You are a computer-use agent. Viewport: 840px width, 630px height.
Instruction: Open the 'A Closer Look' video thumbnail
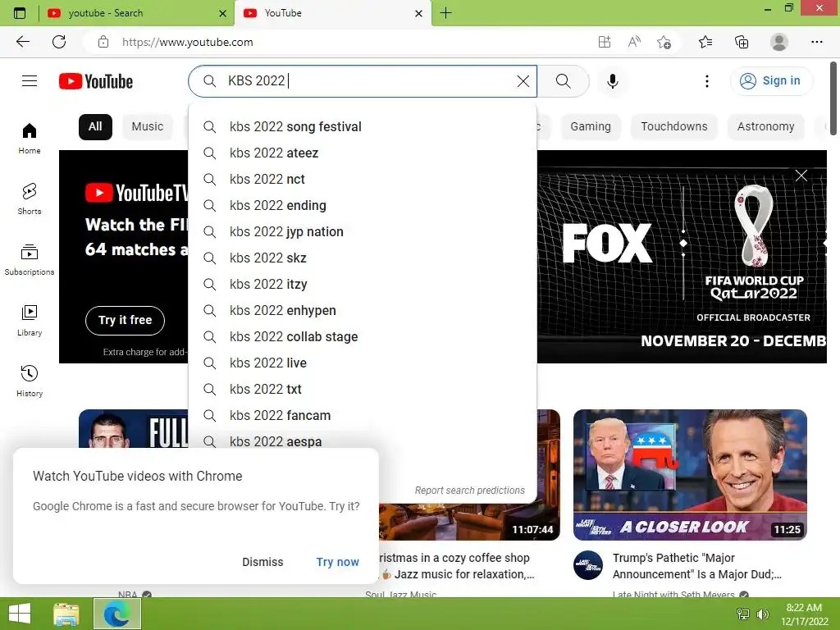point(690,475)
